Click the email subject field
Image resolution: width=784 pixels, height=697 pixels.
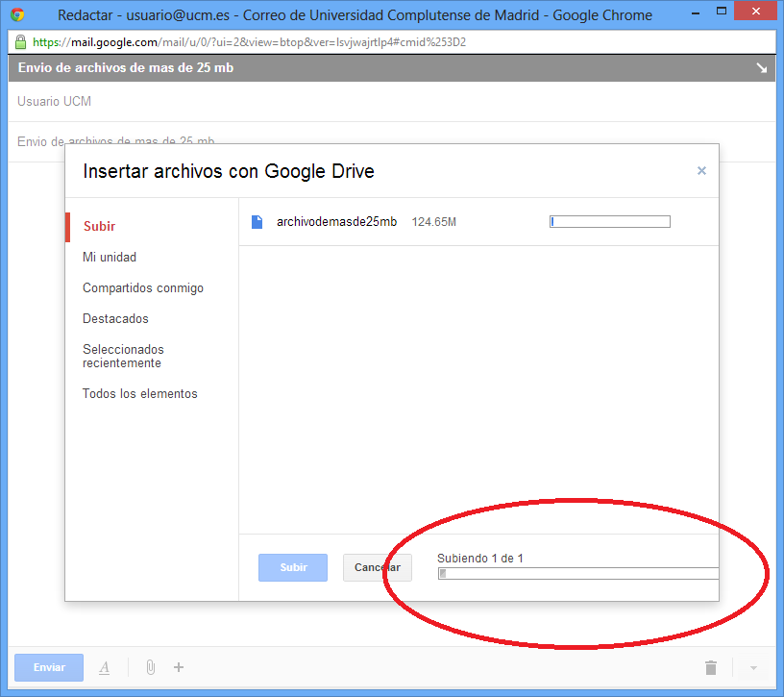coord(392,141)
